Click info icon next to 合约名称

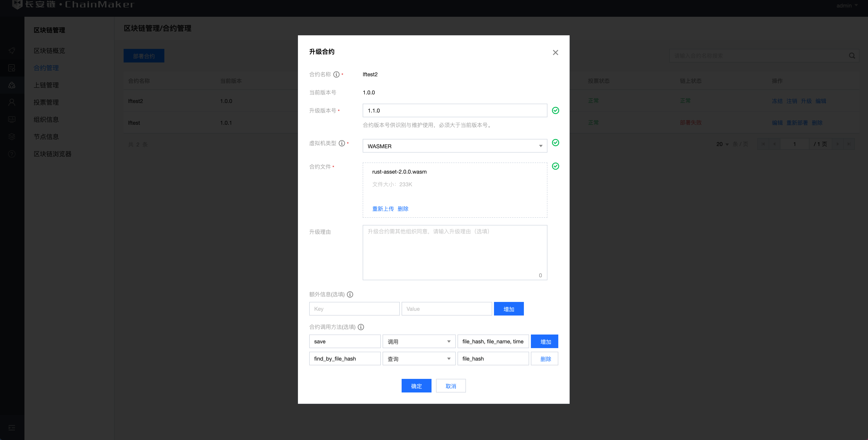click(336, 74)
